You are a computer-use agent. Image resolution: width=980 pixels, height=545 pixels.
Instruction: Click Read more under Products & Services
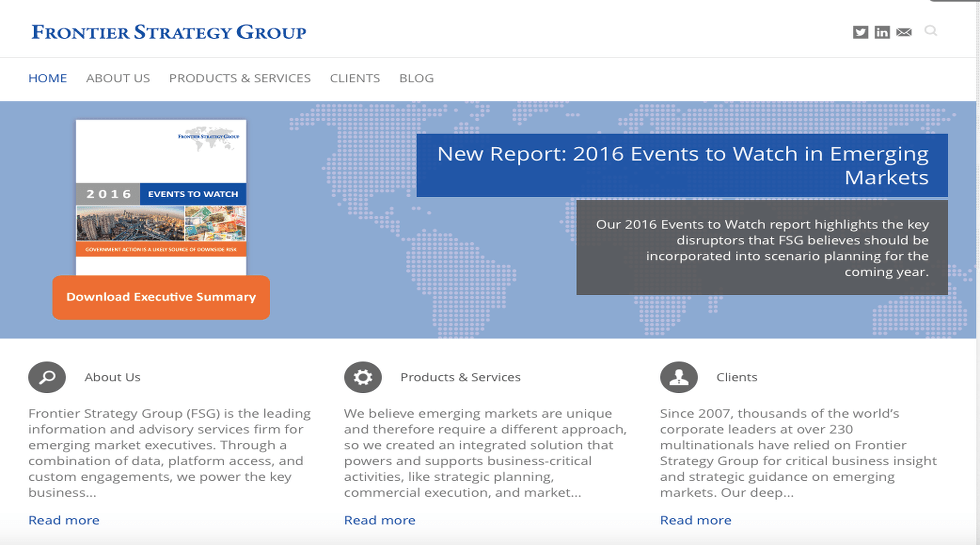[x=380, y=520]
